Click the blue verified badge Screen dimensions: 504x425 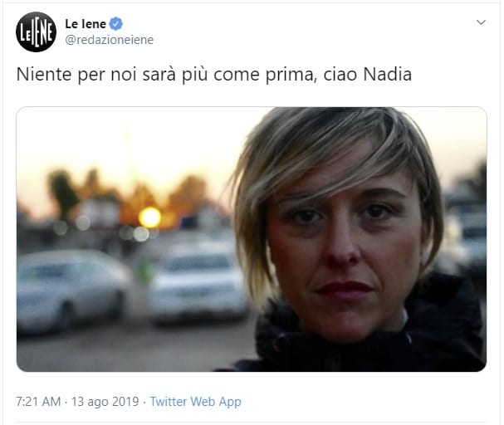pos(115,24)
